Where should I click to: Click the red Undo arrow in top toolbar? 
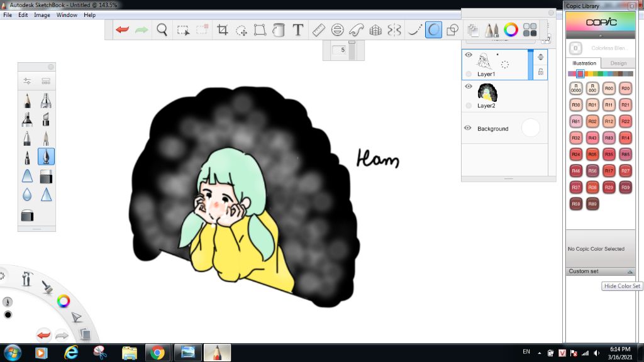(123, 30)
